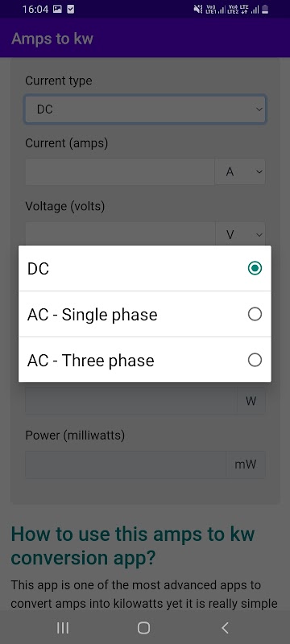Tap the Power (milliwatts) output field

pos(126,464)
